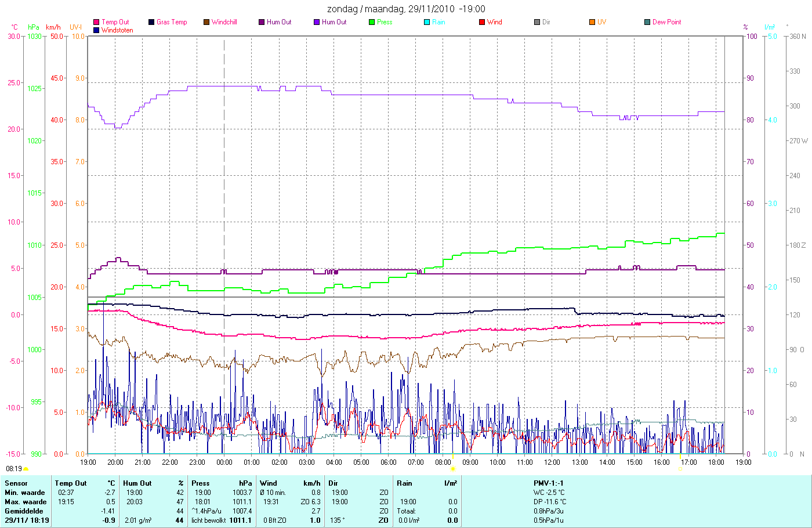Click the green Press legend square
Viewport: 812px width, 528px height.
coord(372,22)
